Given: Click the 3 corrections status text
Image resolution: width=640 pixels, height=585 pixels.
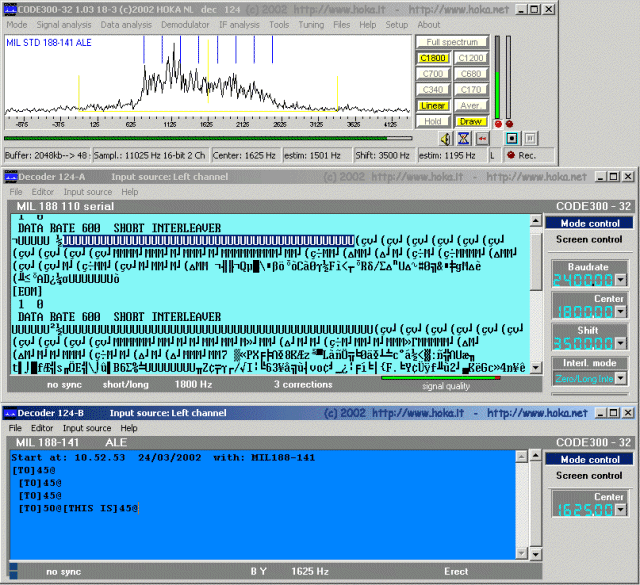Looking at the screenshot, I should pos(303,385).
